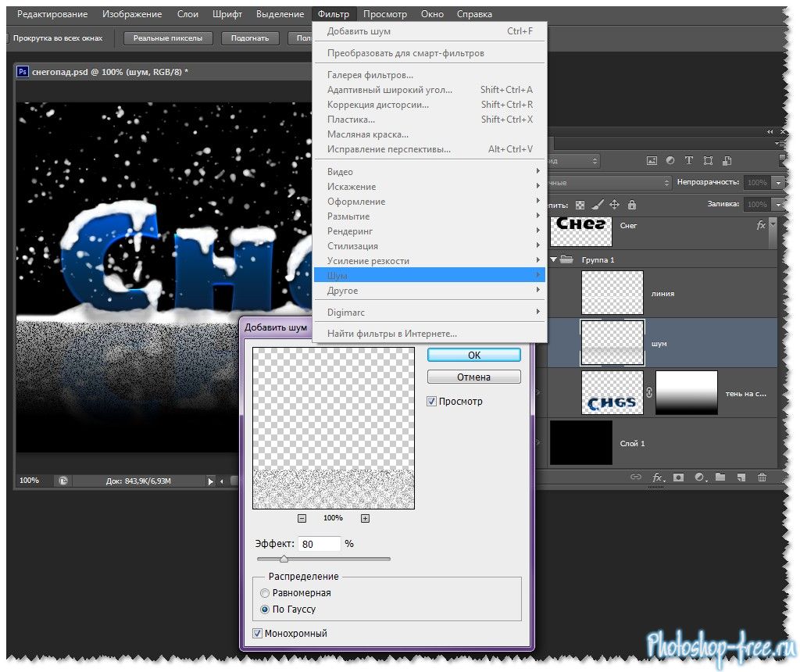The width and height of the screenshot is (800, 672).
Task: Zoom in preview with plus button
Action: 365,518
